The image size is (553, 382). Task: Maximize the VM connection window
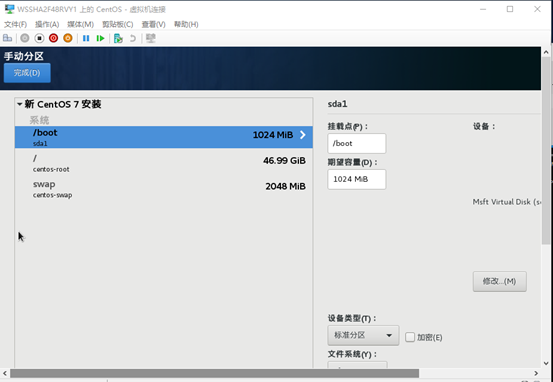[510, 9]
